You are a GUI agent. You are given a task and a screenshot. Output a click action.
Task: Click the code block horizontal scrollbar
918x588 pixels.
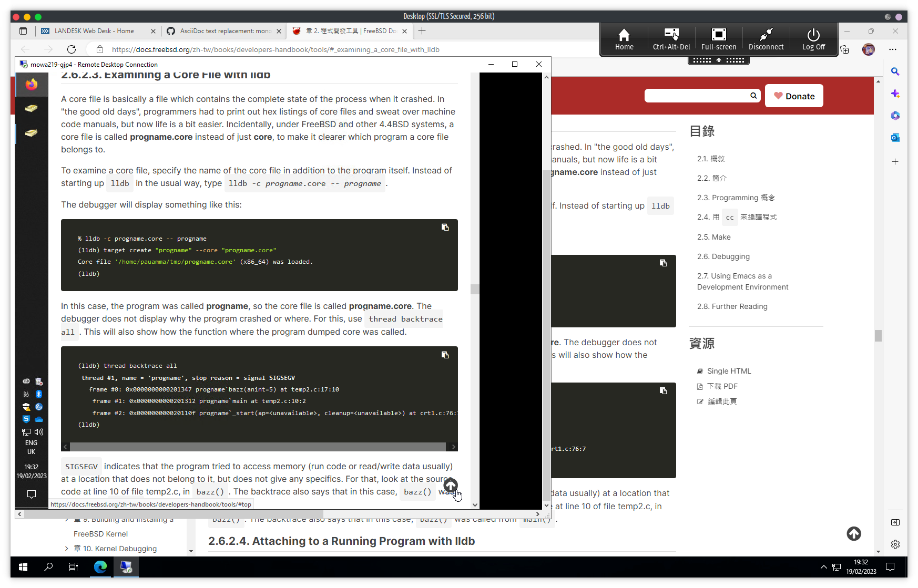[x=258, y=447]
